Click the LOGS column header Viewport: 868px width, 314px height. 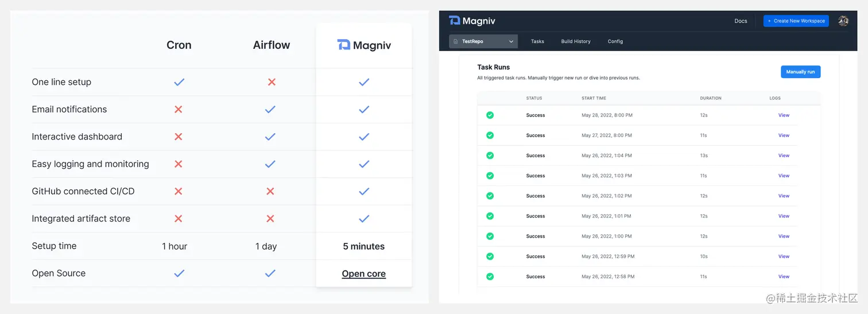pos(775,98)
